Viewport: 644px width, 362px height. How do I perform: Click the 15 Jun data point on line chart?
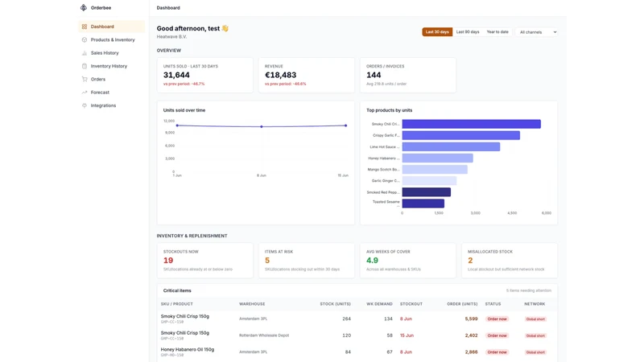point(346,125)
